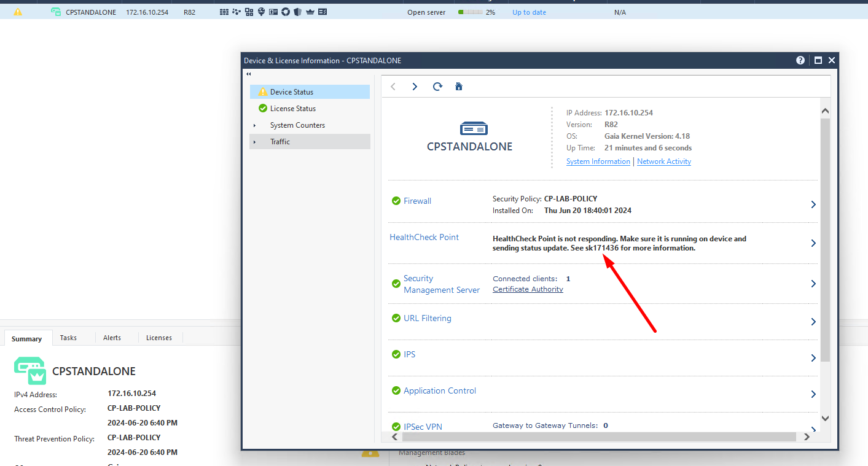Switch to the Tasks tab

pyautogui.click(x=68, y=338)
